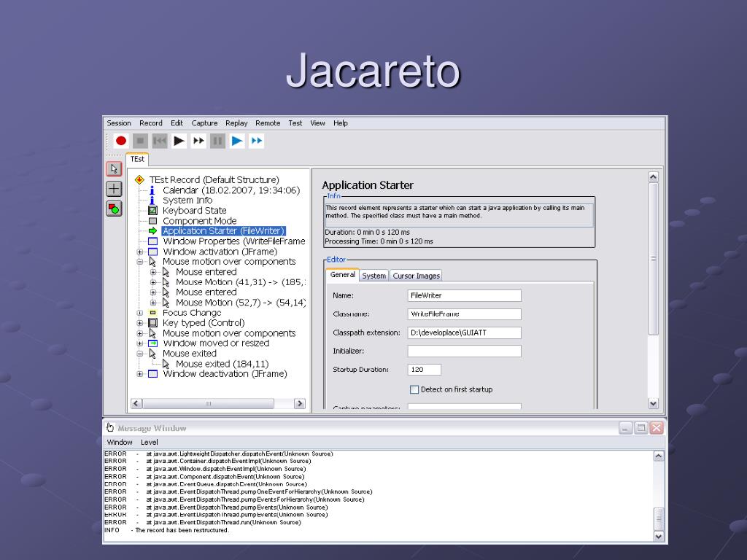This screenshot has width=747, height=560.
Task: Select the pointer tool in left sidebar
Action: point(114,169)
